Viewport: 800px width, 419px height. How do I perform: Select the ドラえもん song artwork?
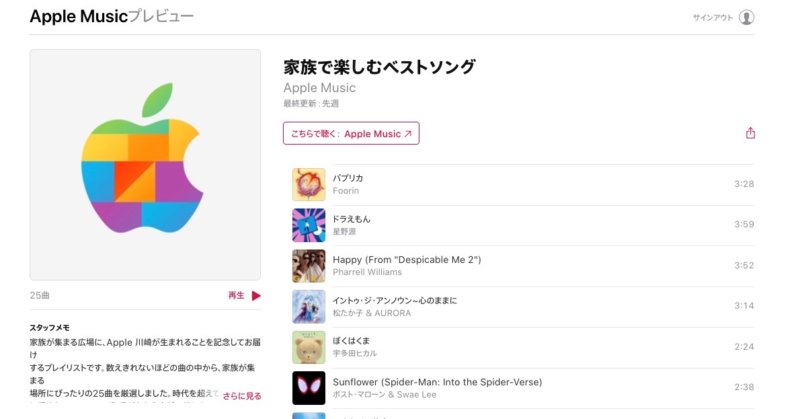pyautogui.click(x=309, y=225)
